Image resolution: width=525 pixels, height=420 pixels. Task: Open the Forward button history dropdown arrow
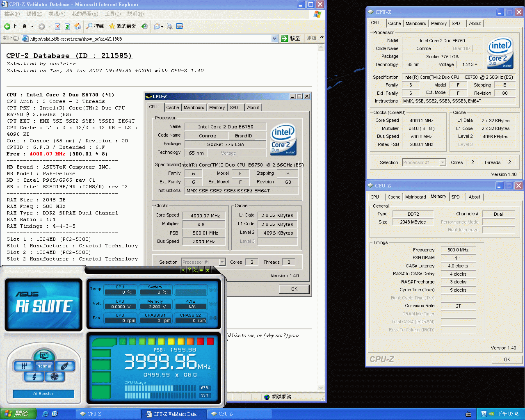pos(50,27)
